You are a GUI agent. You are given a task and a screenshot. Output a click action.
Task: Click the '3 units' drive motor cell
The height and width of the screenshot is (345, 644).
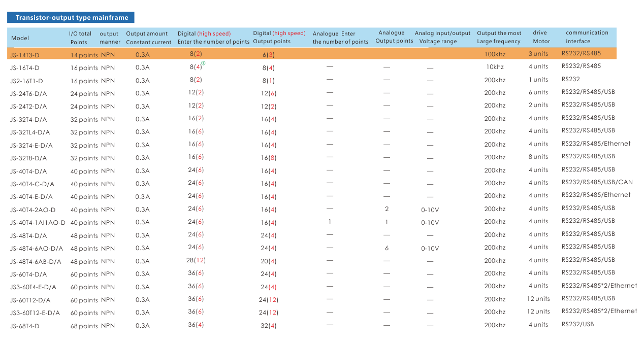[538, 54]
